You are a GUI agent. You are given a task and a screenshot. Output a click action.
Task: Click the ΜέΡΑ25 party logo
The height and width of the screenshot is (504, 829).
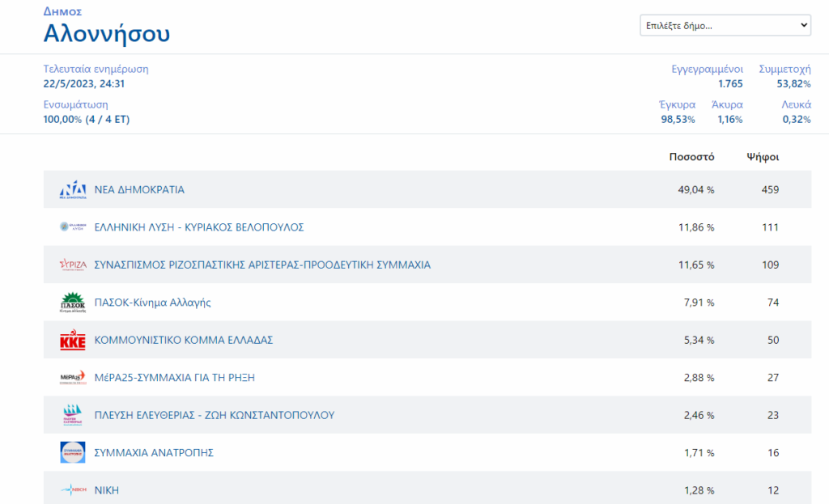click(x=72, y=378)
